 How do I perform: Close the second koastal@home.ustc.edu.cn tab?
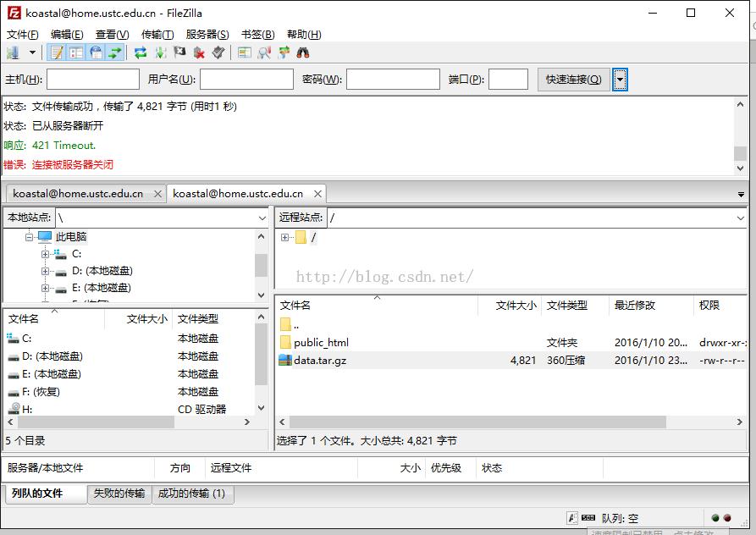tap(317, 194)
